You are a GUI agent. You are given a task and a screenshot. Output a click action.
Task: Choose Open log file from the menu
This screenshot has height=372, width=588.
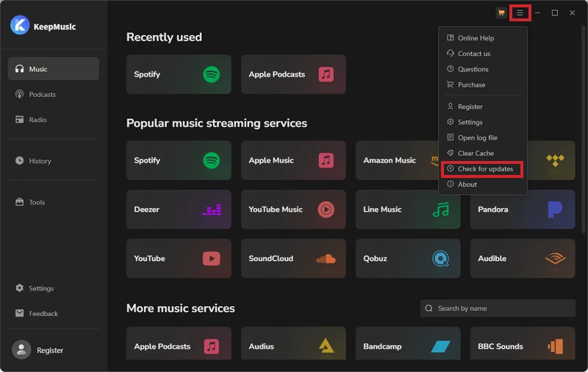pyautogui.click(x=483, y=137)
